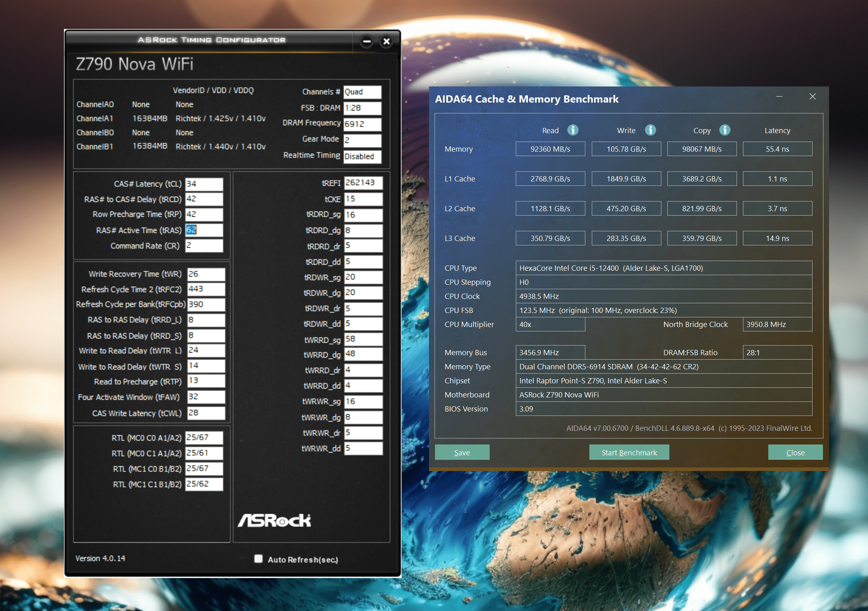
Task: Toggle the Auto Refresh(sec) checkbox
Action: (x=259, y=559)
